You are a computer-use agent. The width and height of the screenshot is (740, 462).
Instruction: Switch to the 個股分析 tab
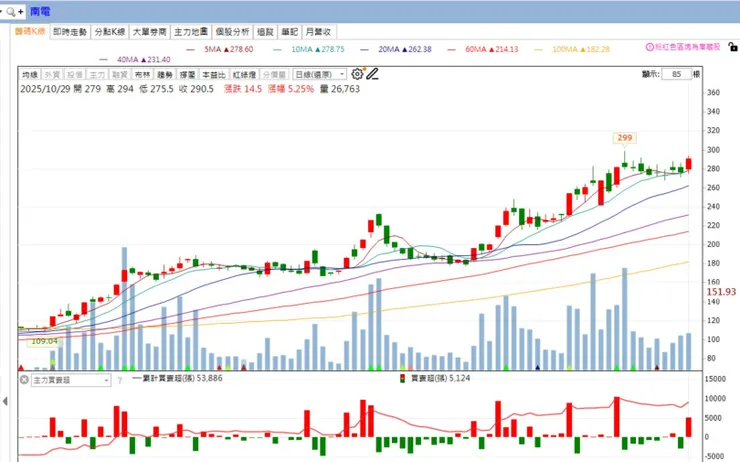pos(232,32)
